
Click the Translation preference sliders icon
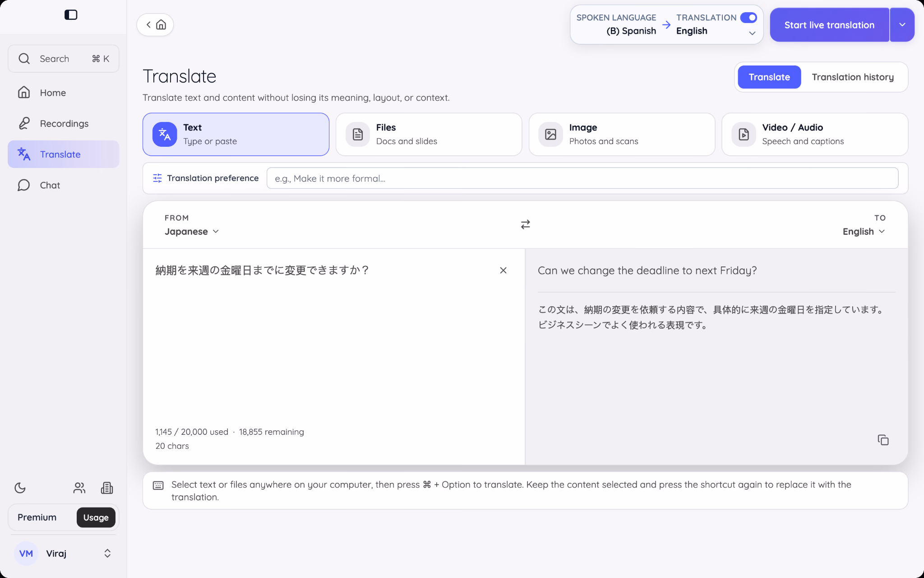pos(157,178)
